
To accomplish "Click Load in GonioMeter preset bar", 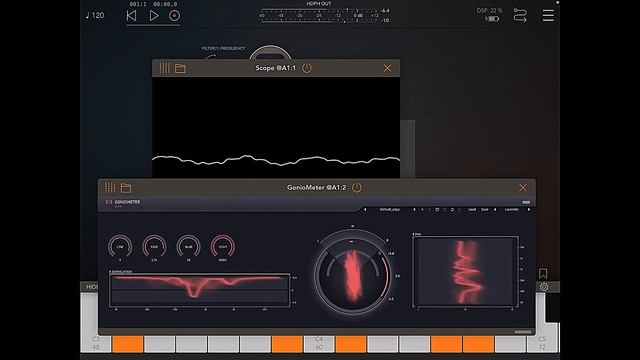I will (472, 209).
